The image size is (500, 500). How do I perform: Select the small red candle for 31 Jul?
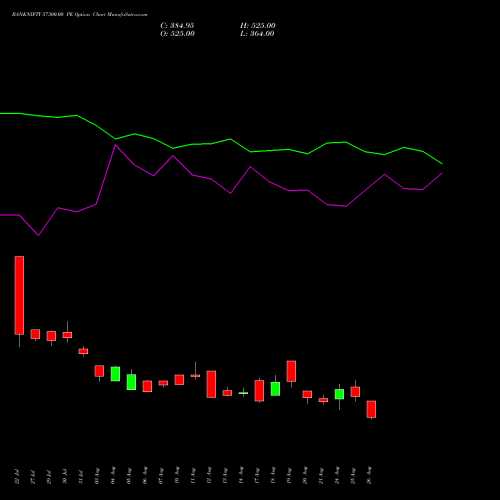pos(83,351)
